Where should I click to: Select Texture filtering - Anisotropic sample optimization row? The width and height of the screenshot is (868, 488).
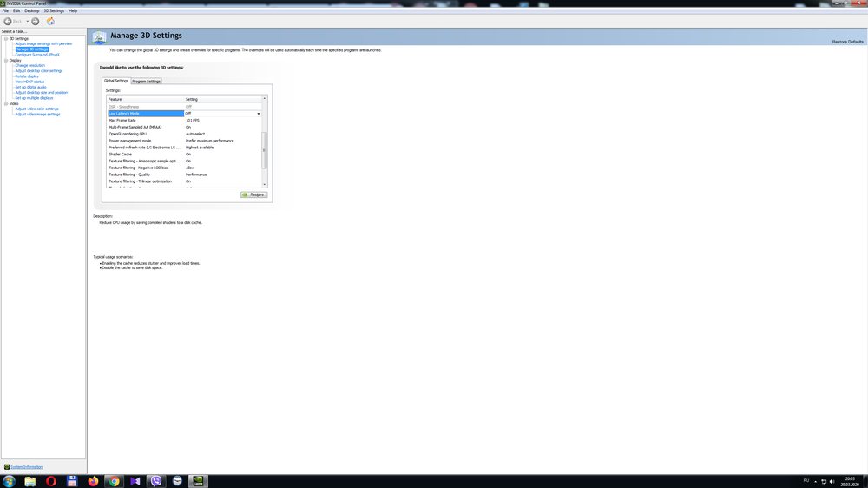pyautogui.click(x=184, y=162)
